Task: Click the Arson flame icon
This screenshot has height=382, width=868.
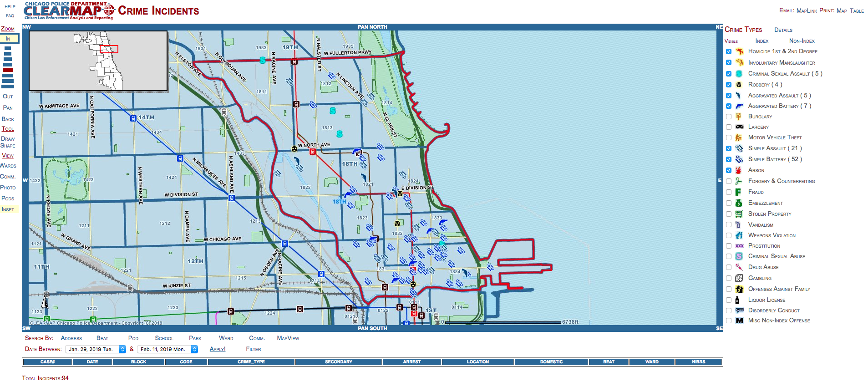Action: click(739, 170)
